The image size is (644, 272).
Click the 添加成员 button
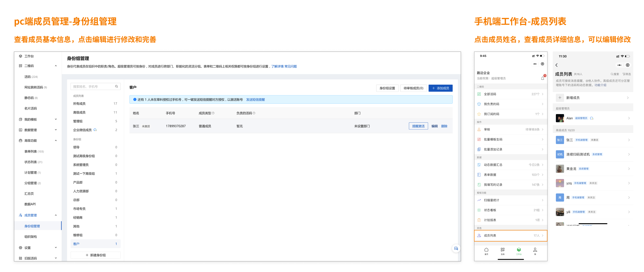tap(440, 88)
